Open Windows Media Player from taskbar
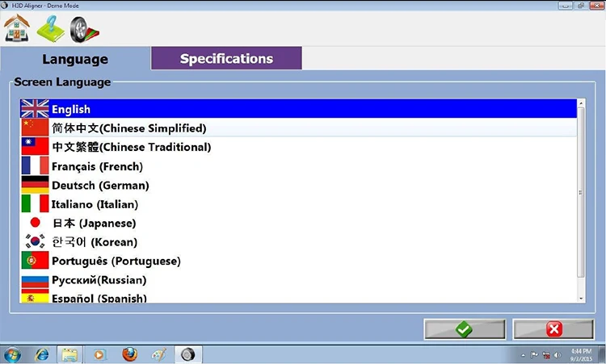Image resolution: width=606 pixels, height=364 pixels. (99, 354)
